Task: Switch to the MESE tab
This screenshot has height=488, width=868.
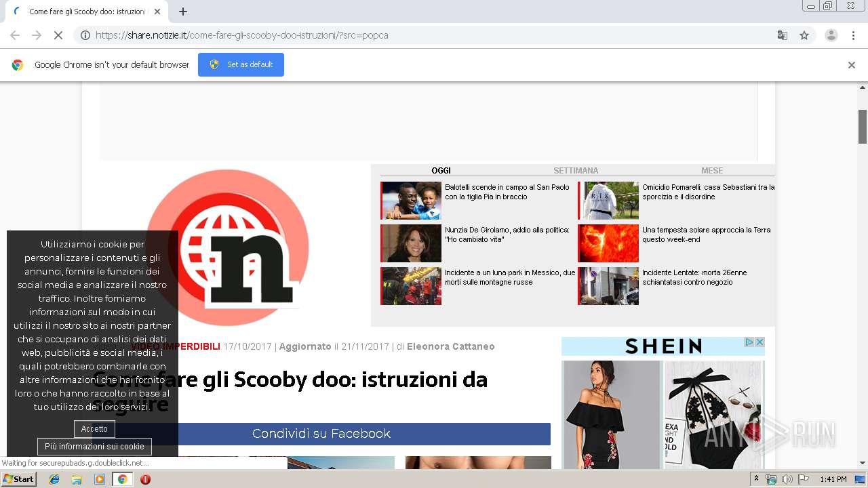Action: point(712,171)
